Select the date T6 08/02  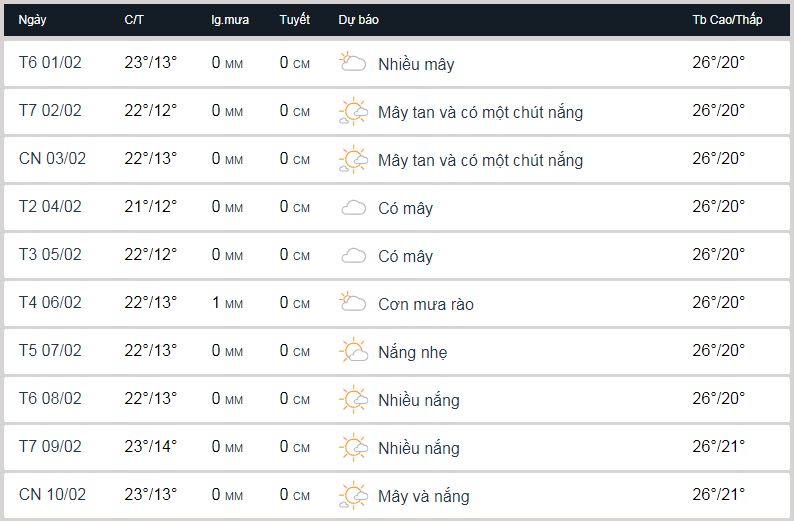point(50,398)
